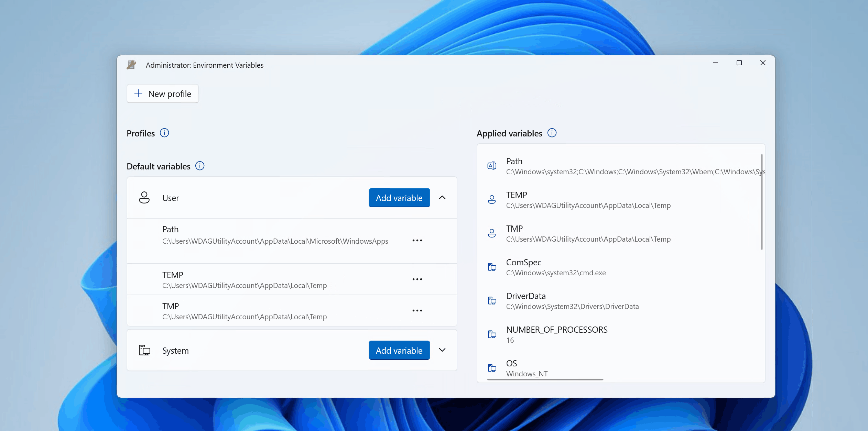The image size is (868, 431).
Task: Click Add variable for System section
Action: pyautogui.click(x=399, y=350)
